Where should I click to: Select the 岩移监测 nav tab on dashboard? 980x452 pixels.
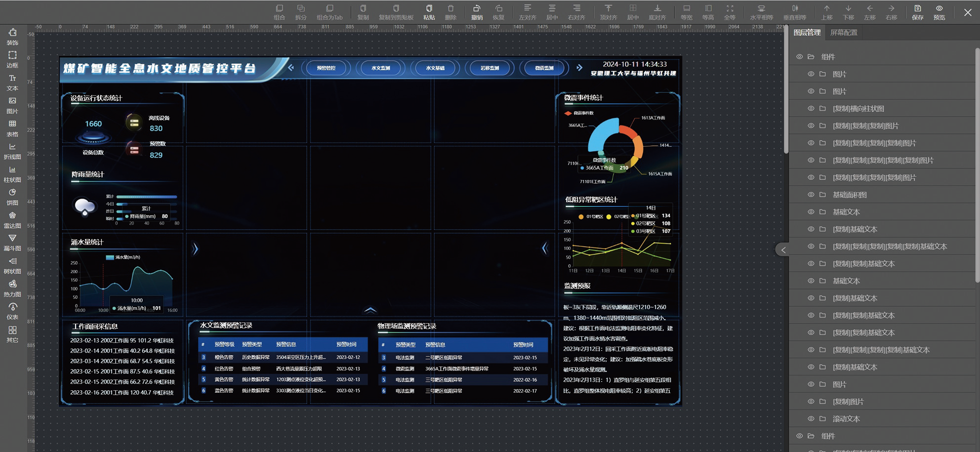point(490,68)
